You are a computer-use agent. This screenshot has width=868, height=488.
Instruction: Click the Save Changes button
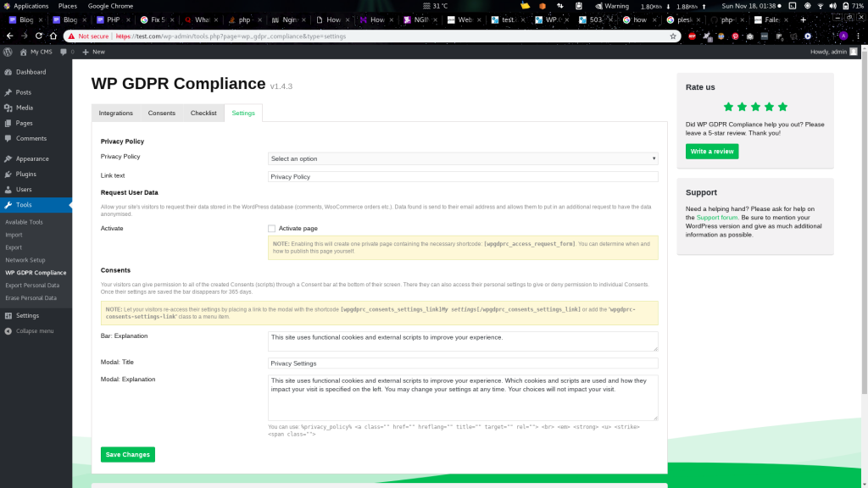pos(128,455)
